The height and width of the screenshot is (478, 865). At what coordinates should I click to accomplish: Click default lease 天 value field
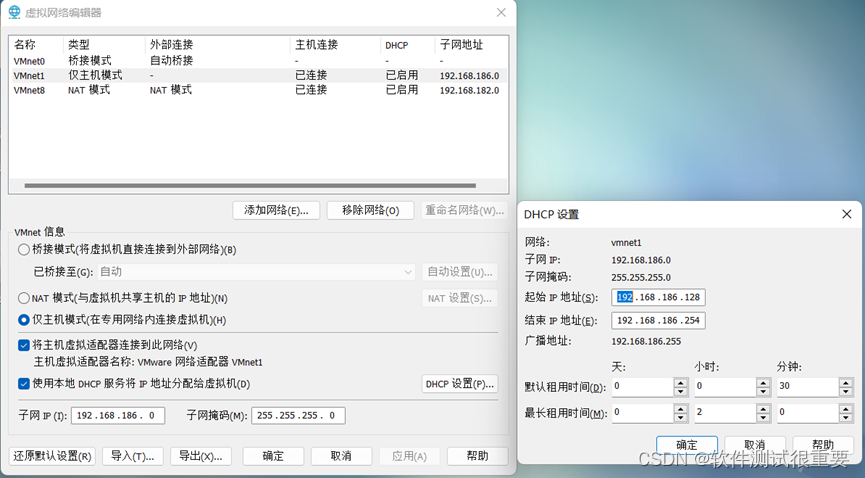click(x=642, y=386)
